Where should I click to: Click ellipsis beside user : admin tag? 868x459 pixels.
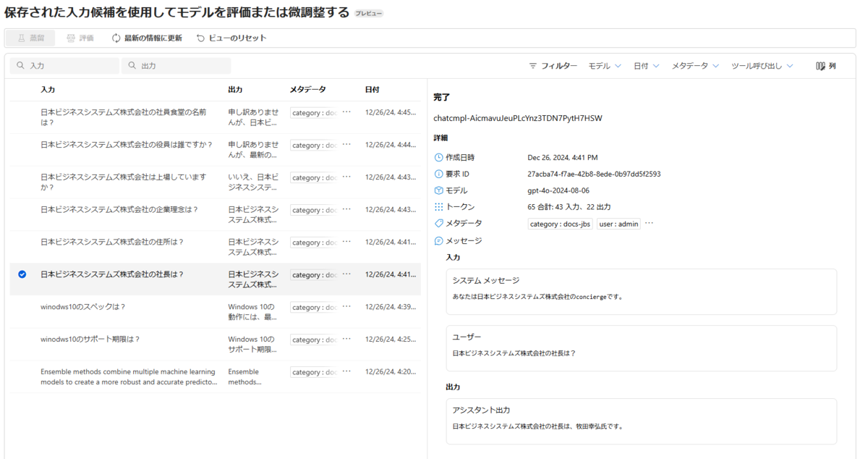[x=649, y=224]
